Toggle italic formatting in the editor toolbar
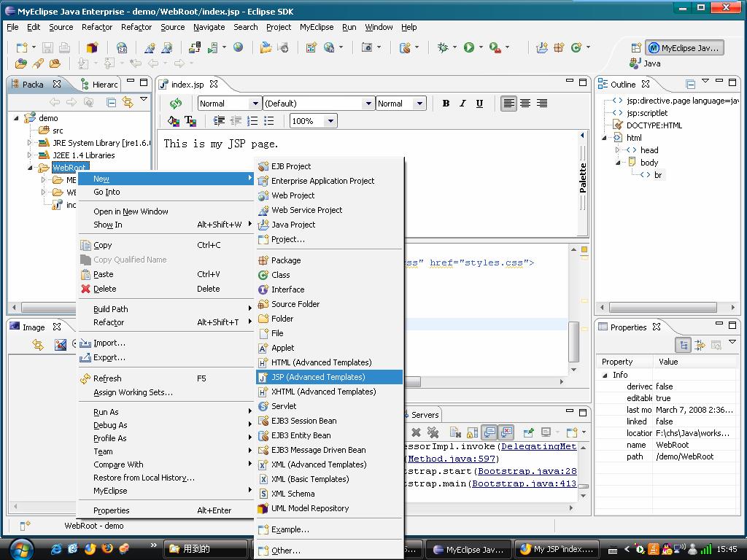The height and width of the screenshot is (560, 747). pyautogui.click(x=462, y=103)
